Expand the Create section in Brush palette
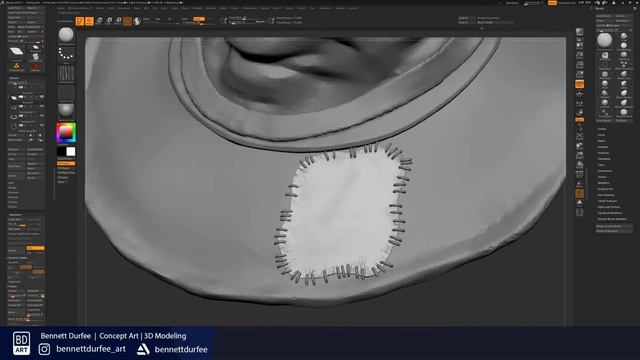Screen dimensions: 640x360 (602, 129)
